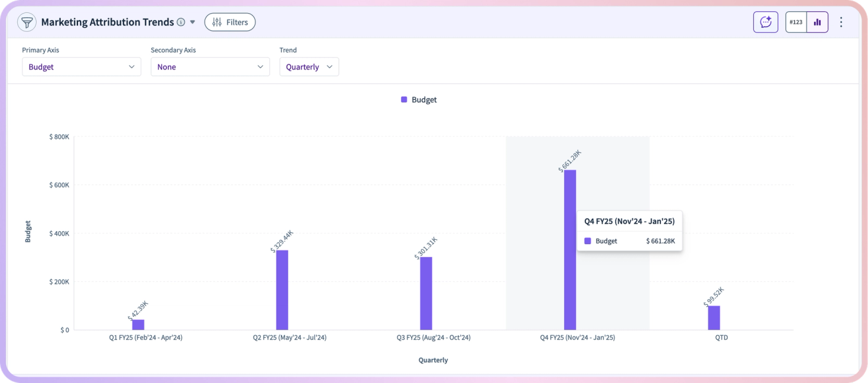The width and height of the screenshot is (868, 383).
Task: Open the AI chat sparkle icon
Action: tap(766, 22)
